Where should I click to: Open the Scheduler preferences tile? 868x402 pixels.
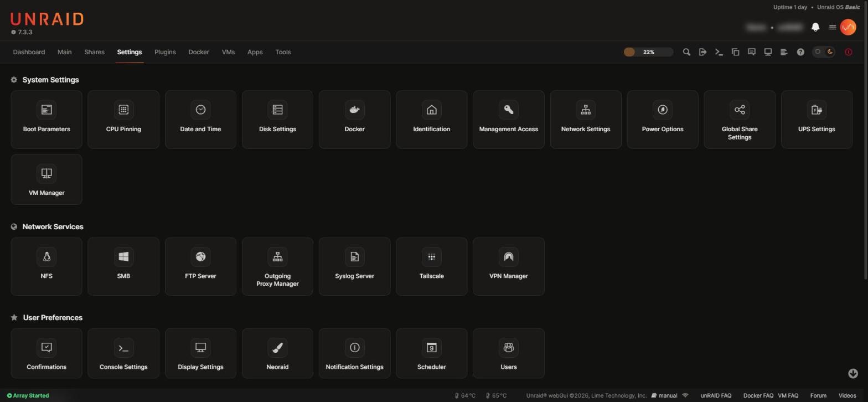(431, 353)
